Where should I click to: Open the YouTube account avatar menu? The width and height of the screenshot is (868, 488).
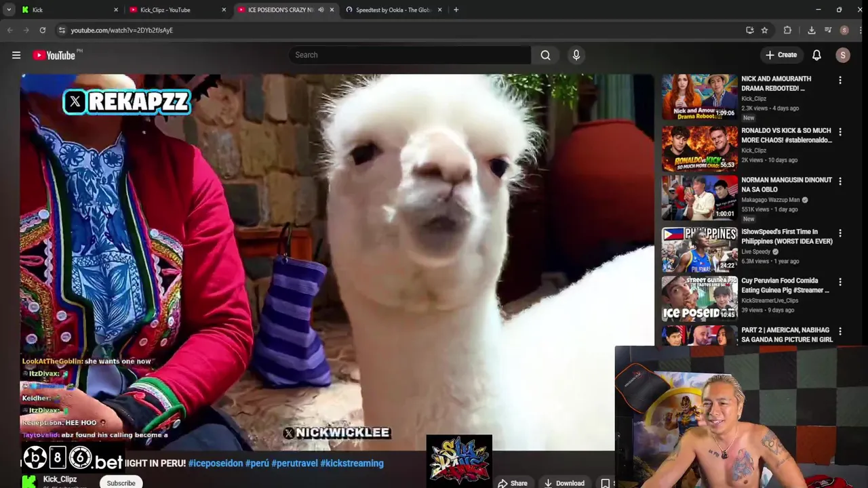(x=843, y=55)
